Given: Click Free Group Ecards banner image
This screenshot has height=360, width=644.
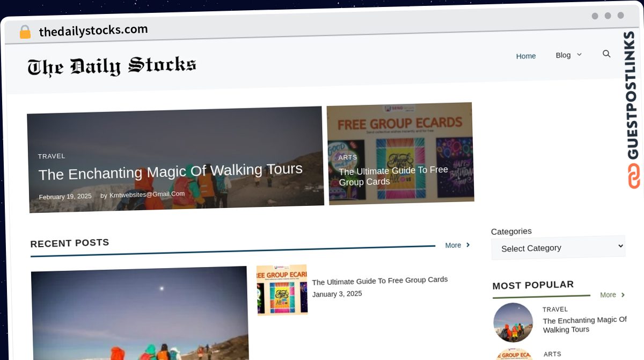Looking at the screenshot, I should coord(400,153).
